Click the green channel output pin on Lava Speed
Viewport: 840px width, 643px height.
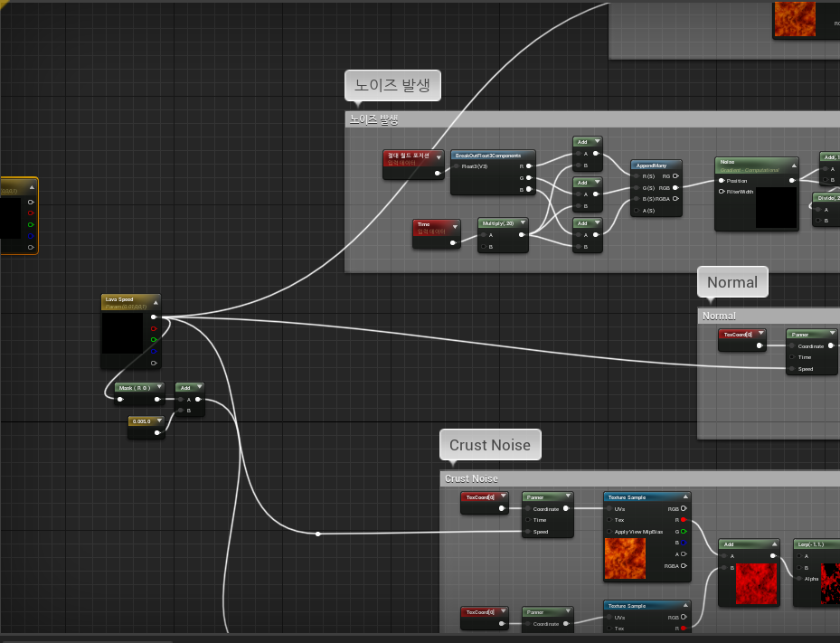click(154, 340)
